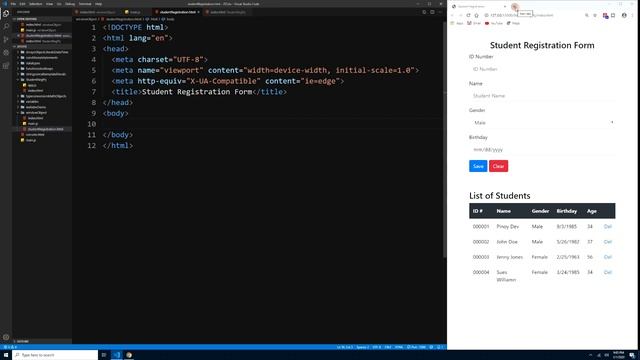The image size is (640, 360).
Task: Click the VS Code editor vertical scrollbar
Action: 444,139
